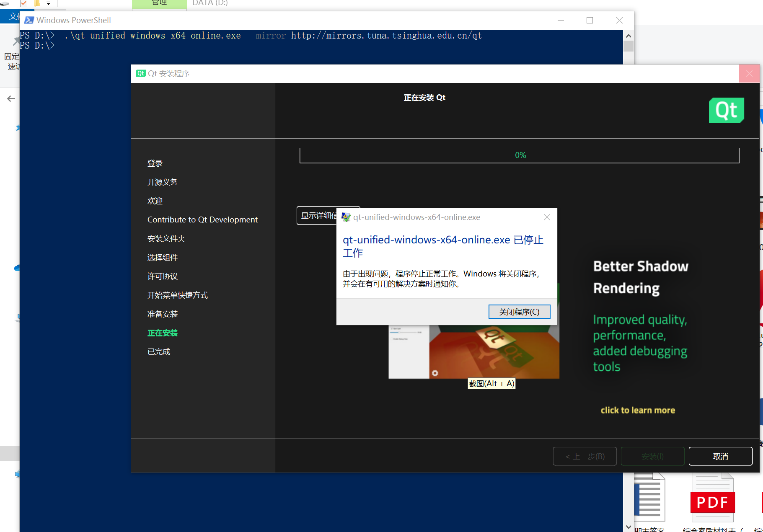Click the 取消 button in Qt installer
This screenshot has height=532, width=763.
(720, 456)
